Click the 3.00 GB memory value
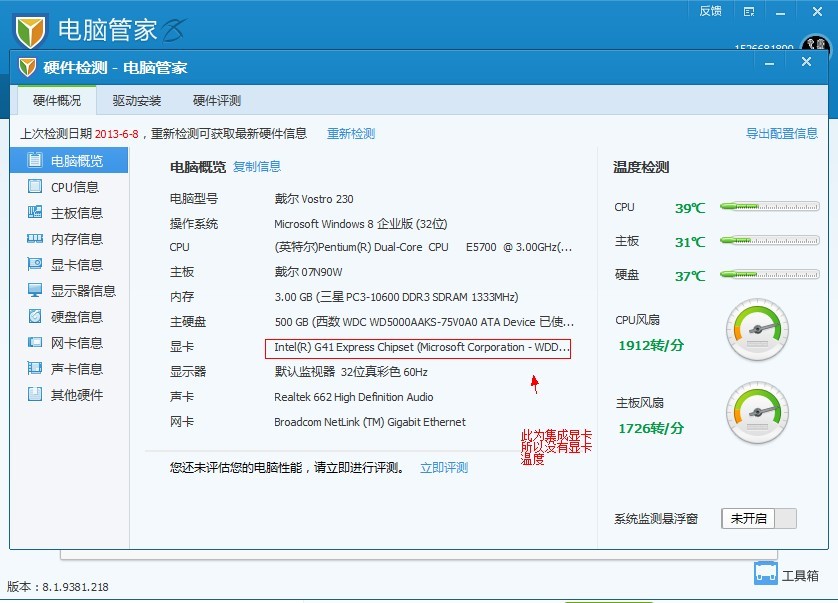 tap(396, 297)
